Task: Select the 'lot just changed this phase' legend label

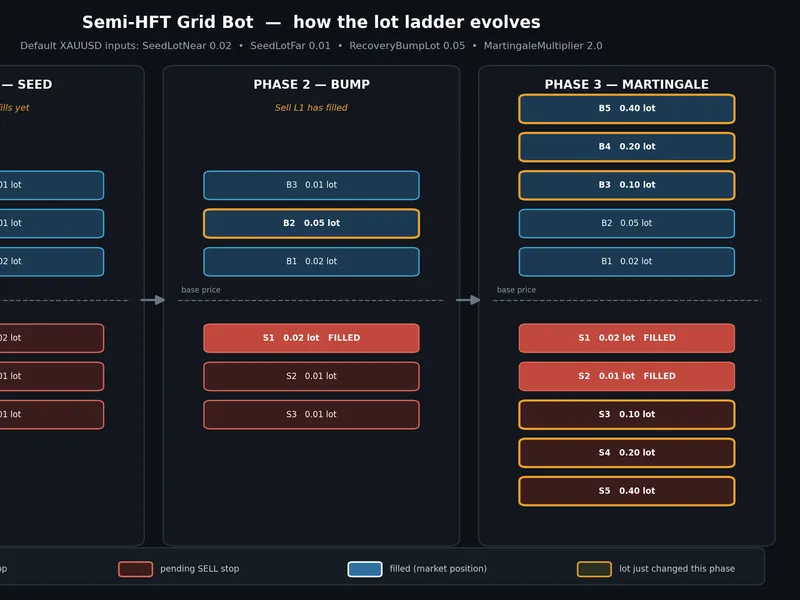Action: [x=677, y=568]
